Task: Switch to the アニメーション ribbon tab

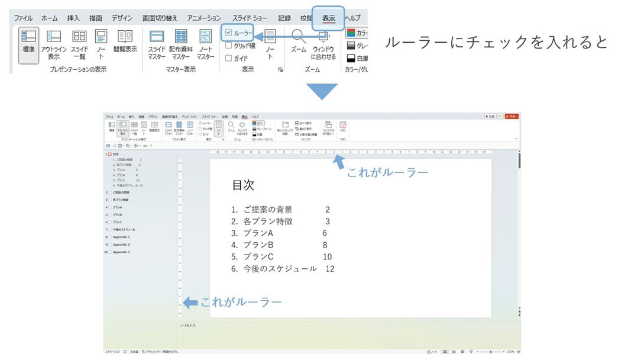Action: pos(204,18)
